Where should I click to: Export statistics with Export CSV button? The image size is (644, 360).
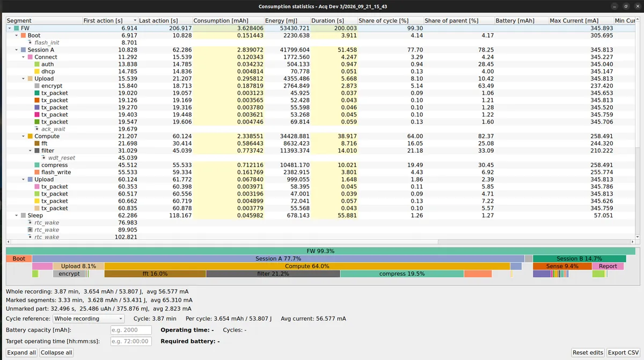point(623,352)
